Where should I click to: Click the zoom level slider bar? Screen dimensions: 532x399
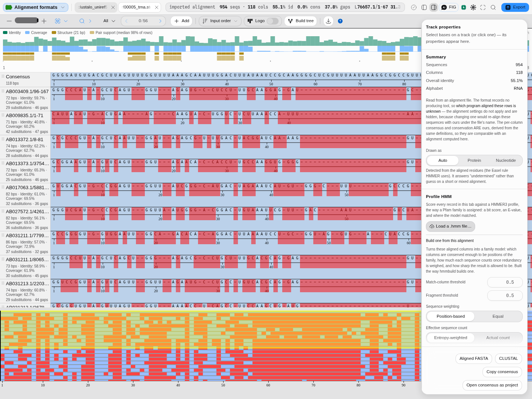click(x=27, y=20)
